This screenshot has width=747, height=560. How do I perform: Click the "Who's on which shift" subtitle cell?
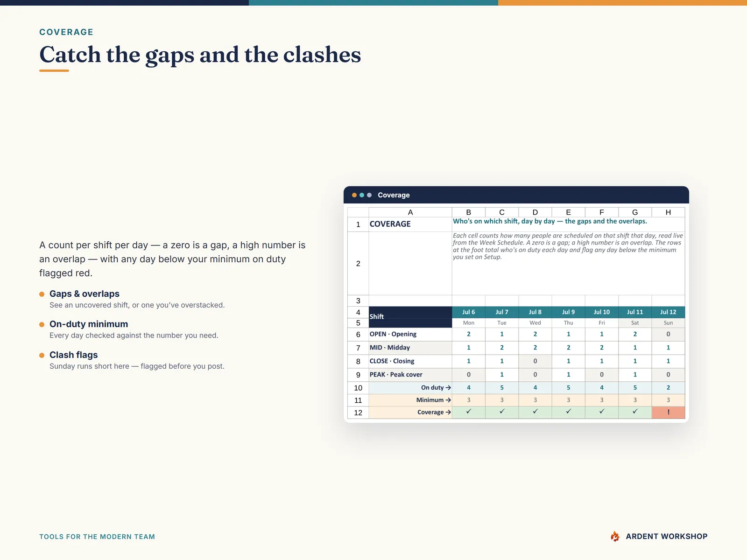tap(568, 224)
